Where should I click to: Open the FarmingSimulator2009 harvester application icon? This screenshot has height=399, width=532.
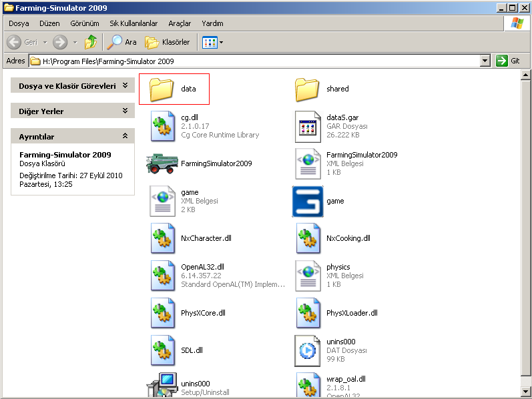(162, 163)
